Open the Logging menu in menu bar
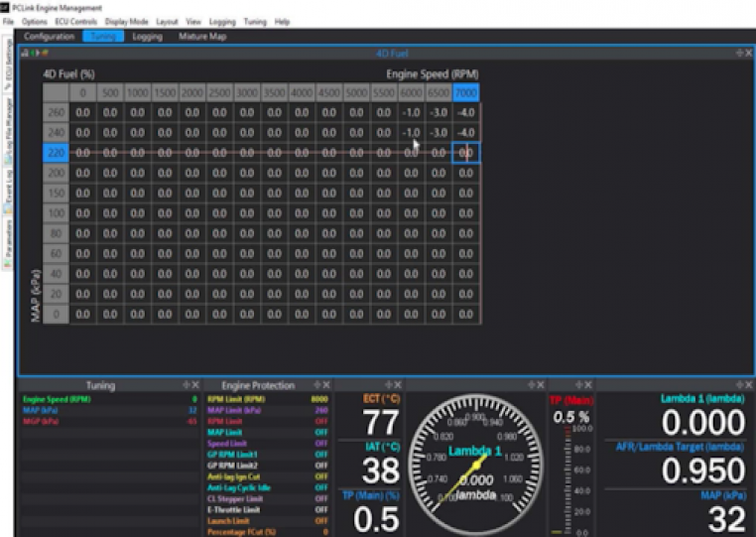The image size is (756, 537). point(222,22)
